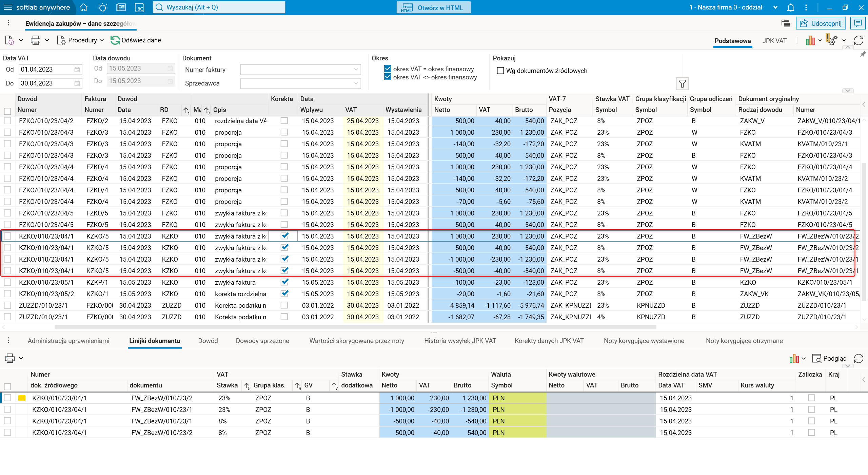868x475 pixels.
Task: Click the home icon in top bar
Action: tap(83, 7)
